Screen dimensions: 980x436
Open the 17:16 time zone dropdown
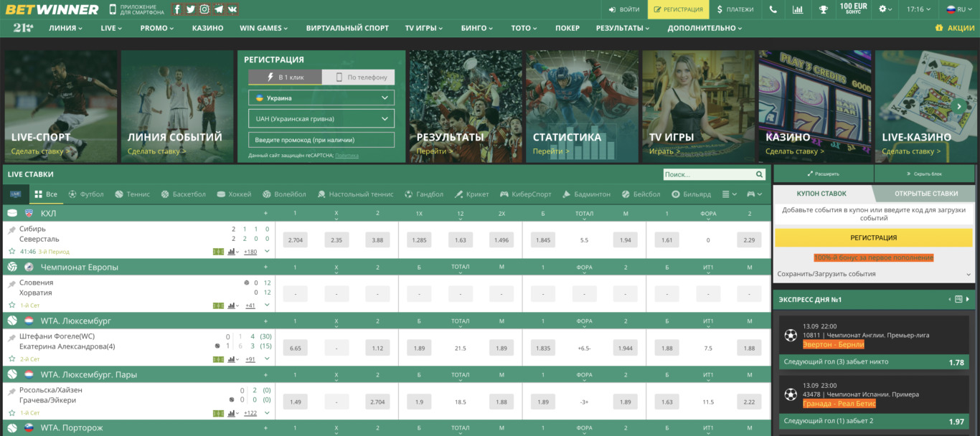point(919,9)
